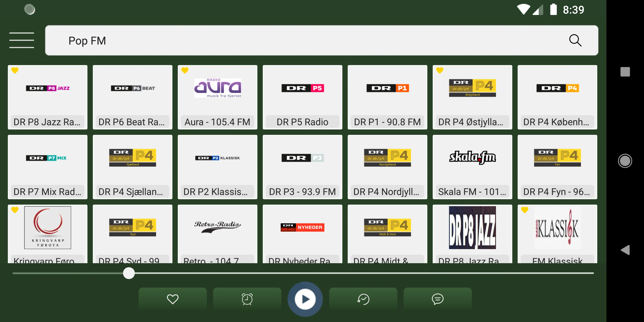Open the alarm clock timer button
644x322 pixels.
click(x=247, y=299)
